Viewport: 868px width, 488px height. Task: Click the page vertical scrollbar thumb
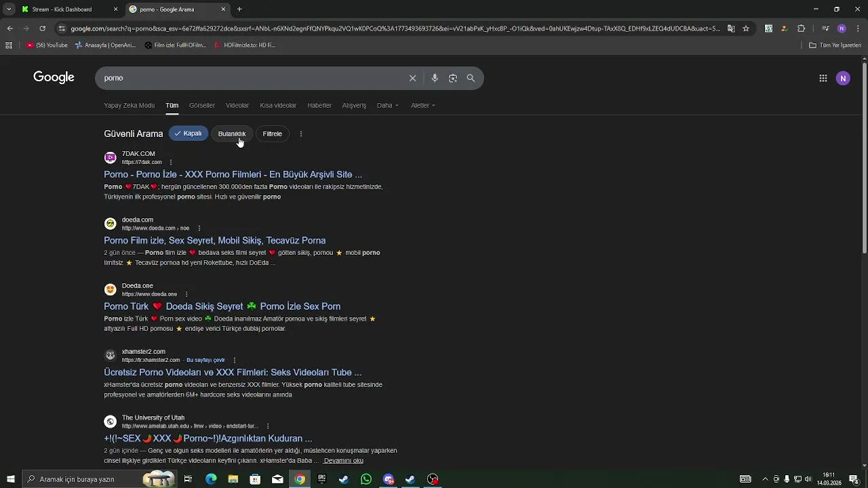click(x=864, y=159)
